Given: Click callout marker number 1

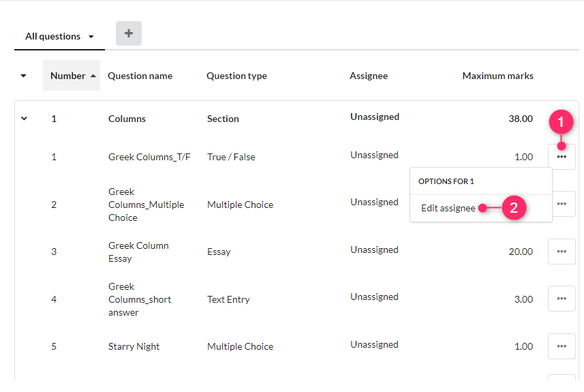Looking at the screenshot, I should tap(562, 123).
